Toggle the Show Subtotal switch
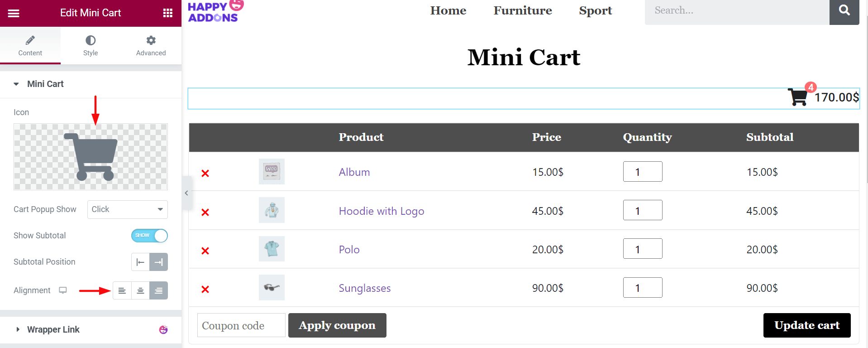 click(x=149, y=236)
